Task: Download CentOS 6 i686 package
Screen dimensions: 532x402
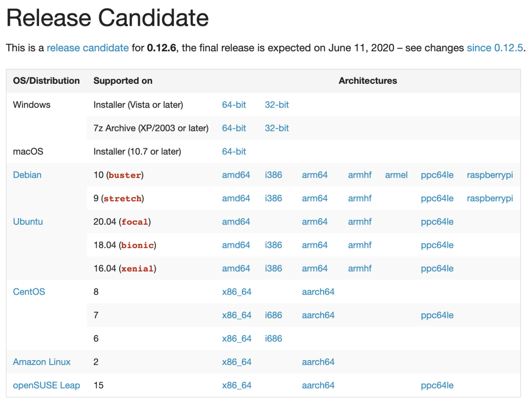Action: tap(273, 338)
